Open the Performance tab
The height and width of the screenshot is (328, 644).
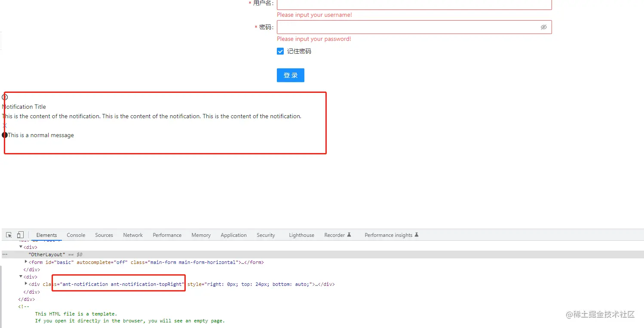[x=167, y=235]
